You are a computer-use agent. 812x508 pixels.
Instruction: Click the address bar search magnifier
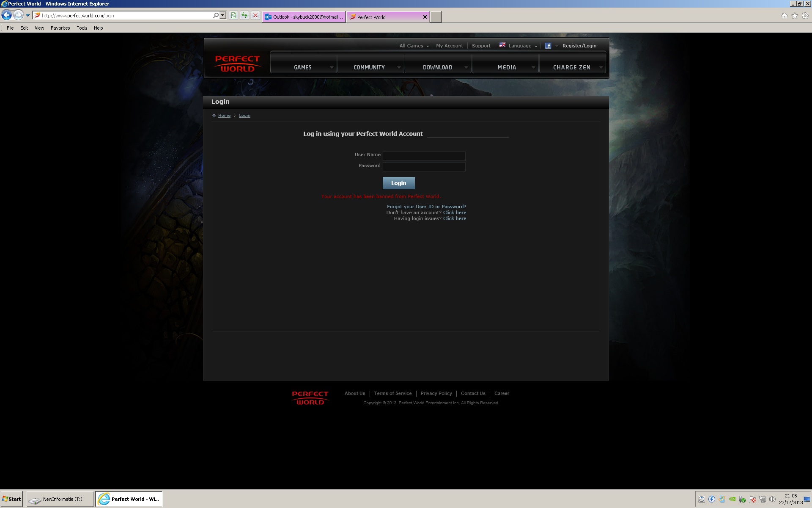(216, 16)
